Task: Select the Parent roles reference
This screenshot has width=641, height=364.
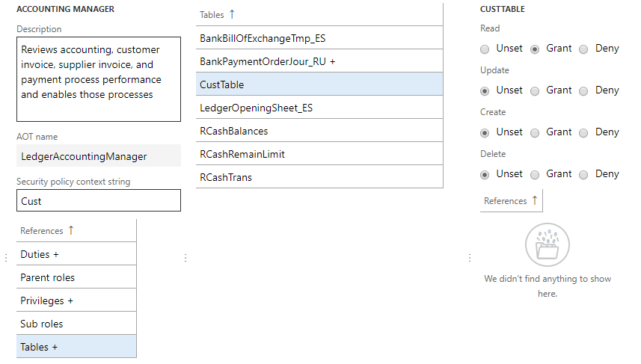Action: (76, 277)
